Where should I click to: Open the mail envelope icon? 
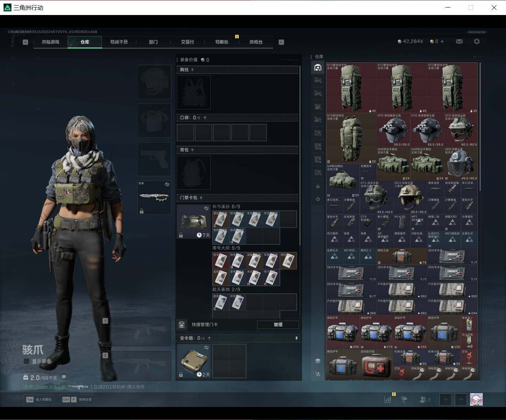pyautogui.click(x=459, y=41)
